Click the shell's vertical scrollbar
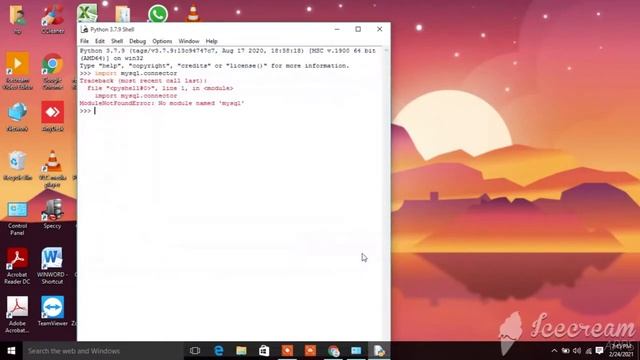 point(386,194)
